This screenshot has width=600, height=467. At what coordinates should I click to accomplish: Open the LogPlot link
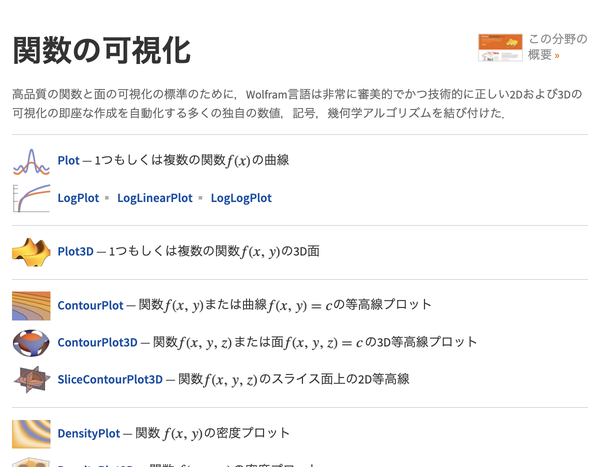pos(78,198)
